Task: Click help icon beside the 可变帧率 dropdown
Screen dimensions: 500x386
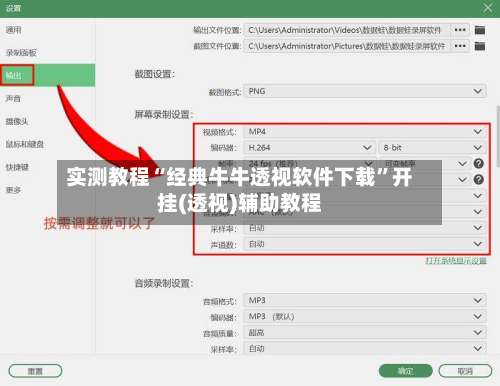Action: pos(479,163)
